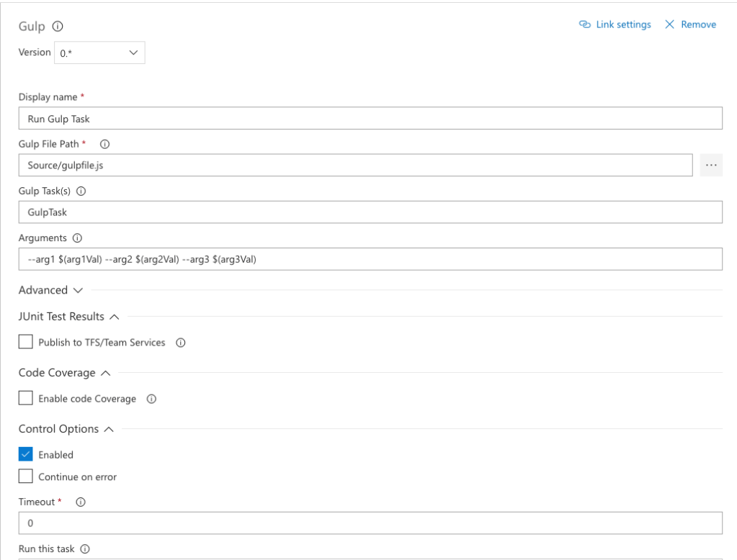Image resolution: width=737 pixels, height=560 pixels.
Task: Browse for a gulpfile using the ellipsis button
Action: point(711,165)
